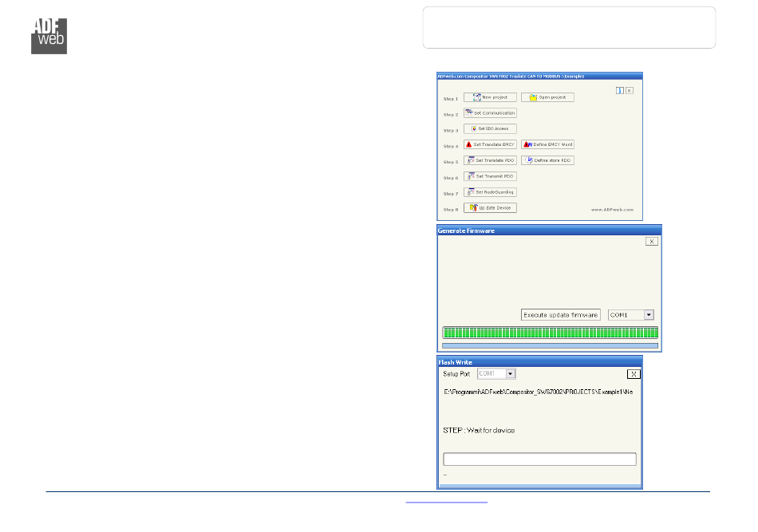Viewport: 758px width, 532px height.
Task: Click Set NodeGuarding button
Action: 490,192
